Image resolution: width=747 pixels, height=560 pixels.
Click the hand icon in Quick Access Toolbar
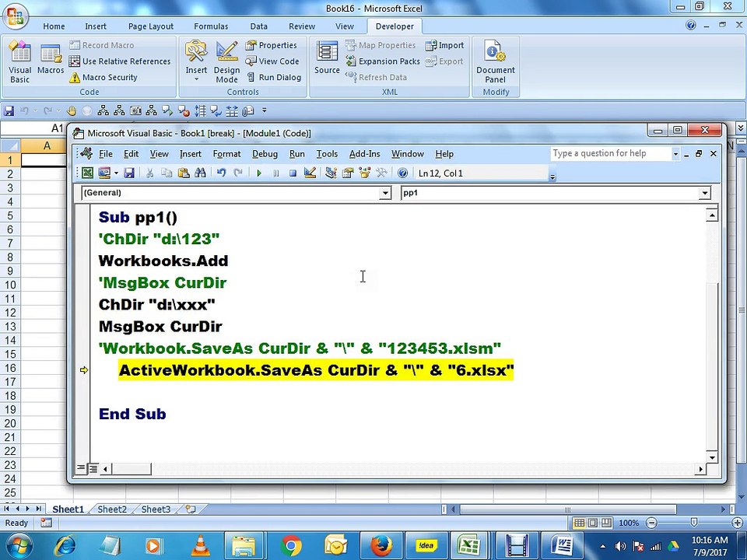71,111
